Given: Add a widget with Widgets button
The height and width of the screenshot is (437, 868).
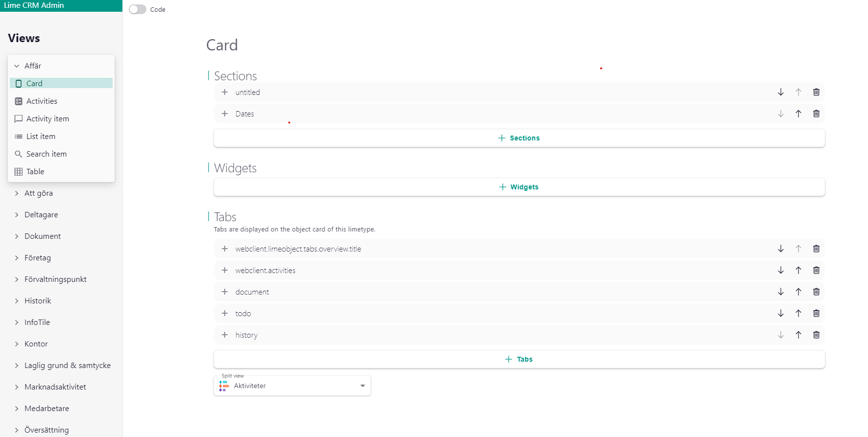Looking at the screenshot, I should coord(519,187).
